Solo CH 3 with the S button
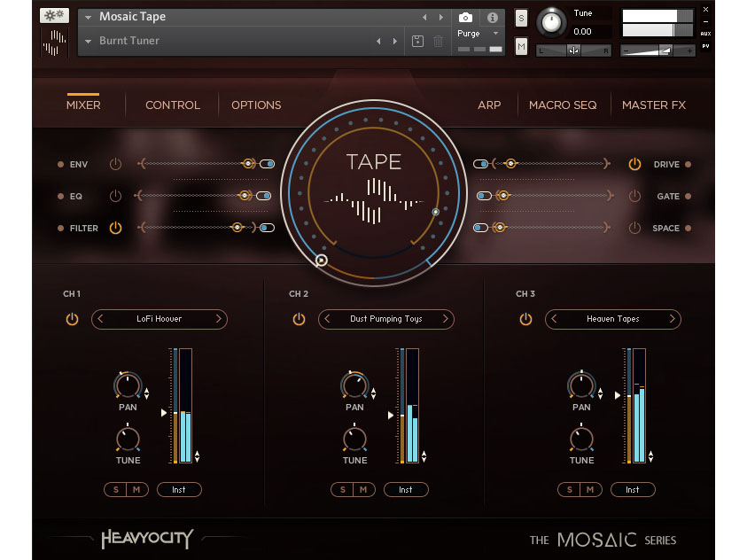The width and height of the screenshot is (747, 560). pyautogui.click(x=569, y=489)
